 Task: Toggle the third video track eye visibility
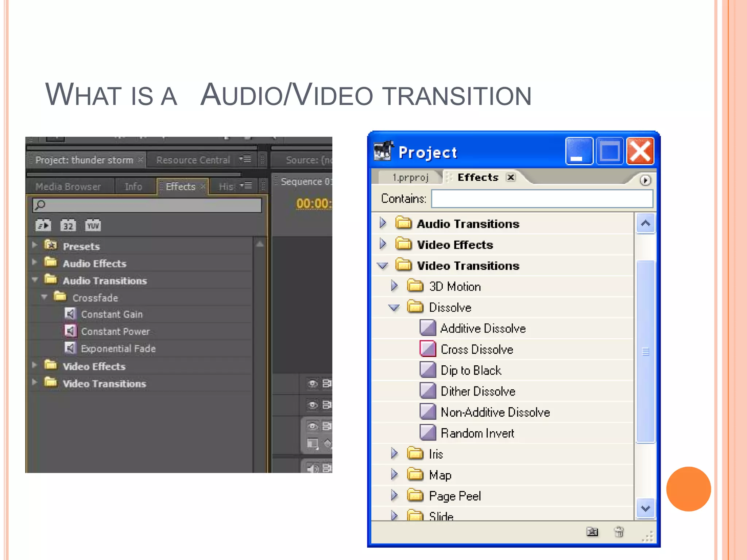pyautogui.click(x=313, y=426)
